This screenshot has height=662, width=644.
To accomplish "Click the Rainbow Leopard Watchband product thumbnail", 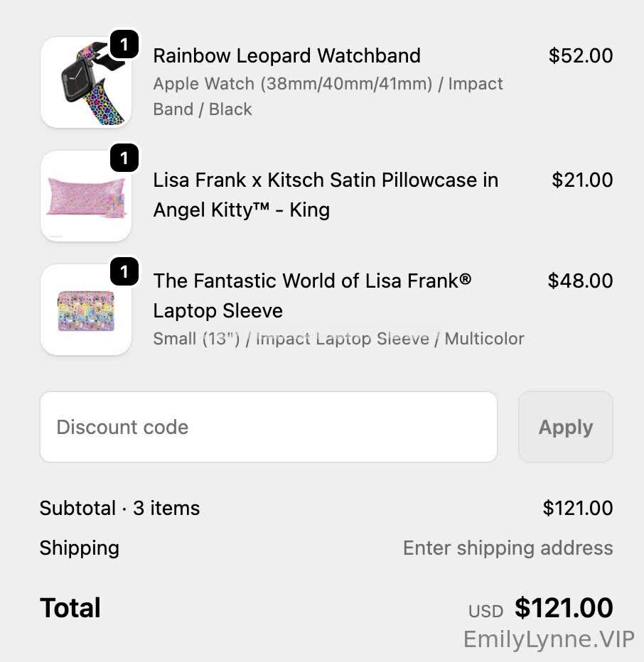I will 85,83.
